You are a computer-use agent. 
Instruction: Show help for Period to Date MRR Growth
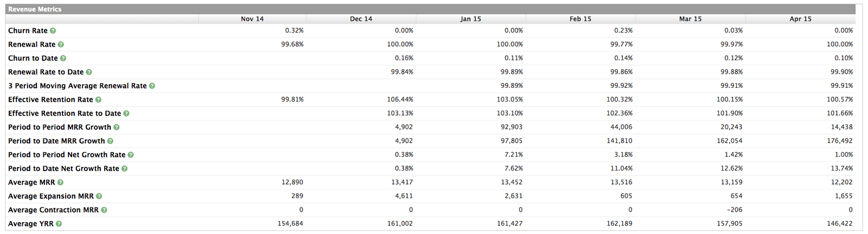(x=110, y=141)
